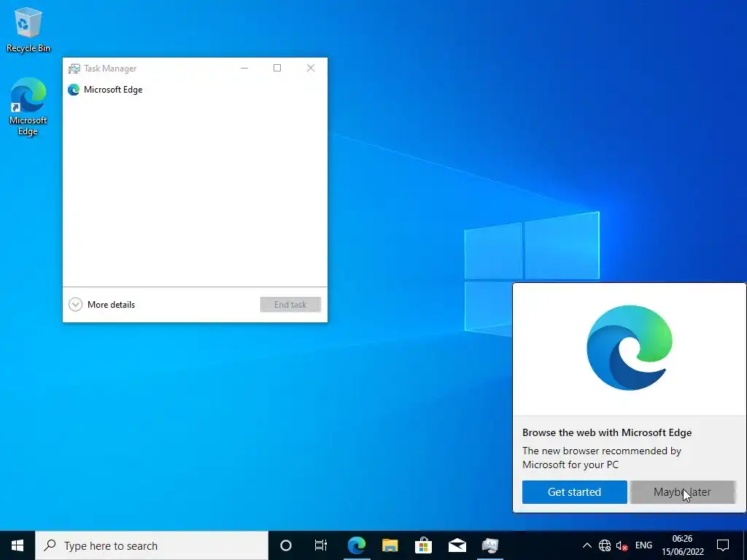747x560 pixels.
Task: Dismiss Edge popup with Maybe later
Action: click(682, 492)
